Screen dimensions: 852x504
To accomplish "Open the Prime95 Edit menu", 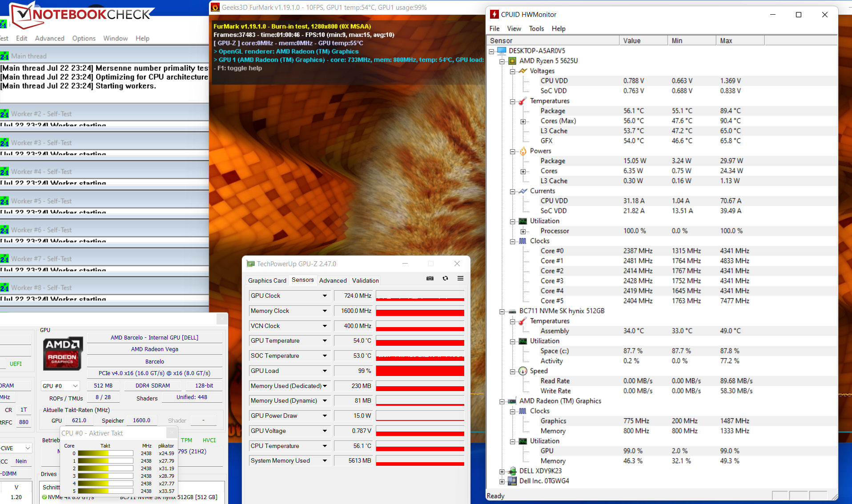I will pos(21,38).
